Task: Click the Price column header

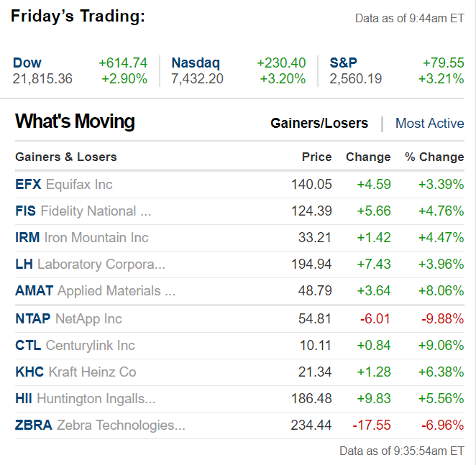Action: (x=316, y=157)
